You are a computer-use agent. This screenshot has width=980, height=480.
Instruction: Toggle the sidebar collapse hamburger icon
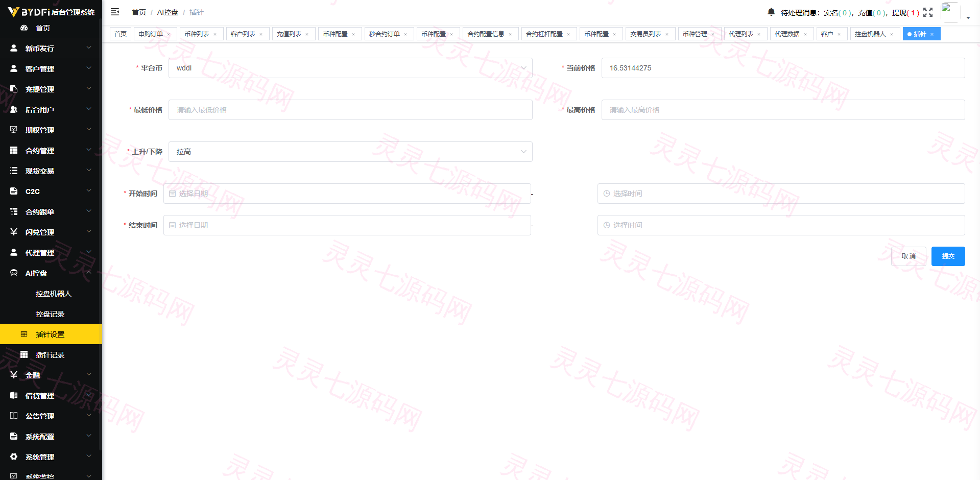[115, 12]
